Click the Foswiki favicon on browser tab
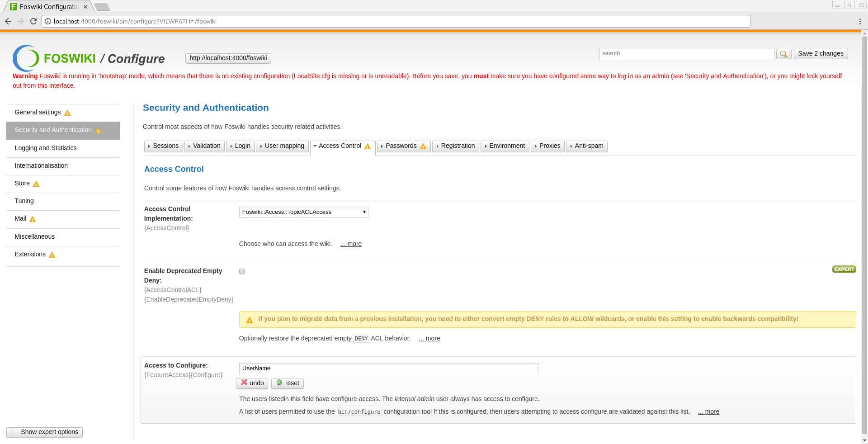 (x=14, y=7)
